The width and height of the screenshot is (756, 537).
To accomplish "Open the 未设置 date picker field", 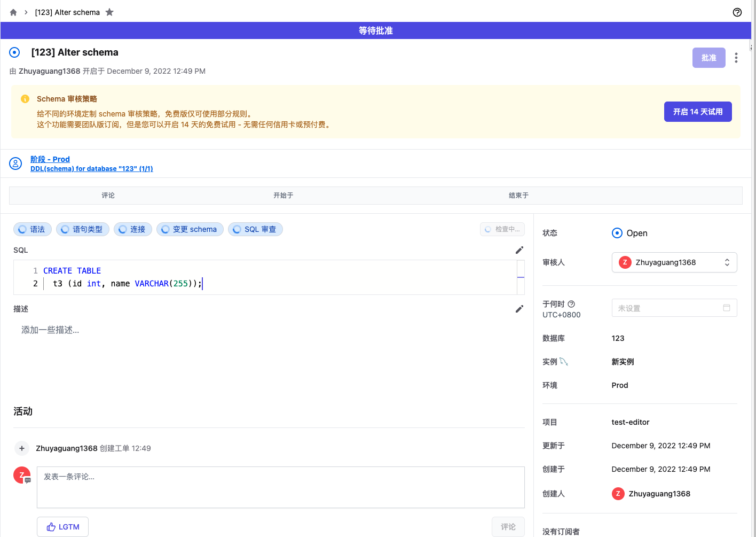I will (674, 308).
